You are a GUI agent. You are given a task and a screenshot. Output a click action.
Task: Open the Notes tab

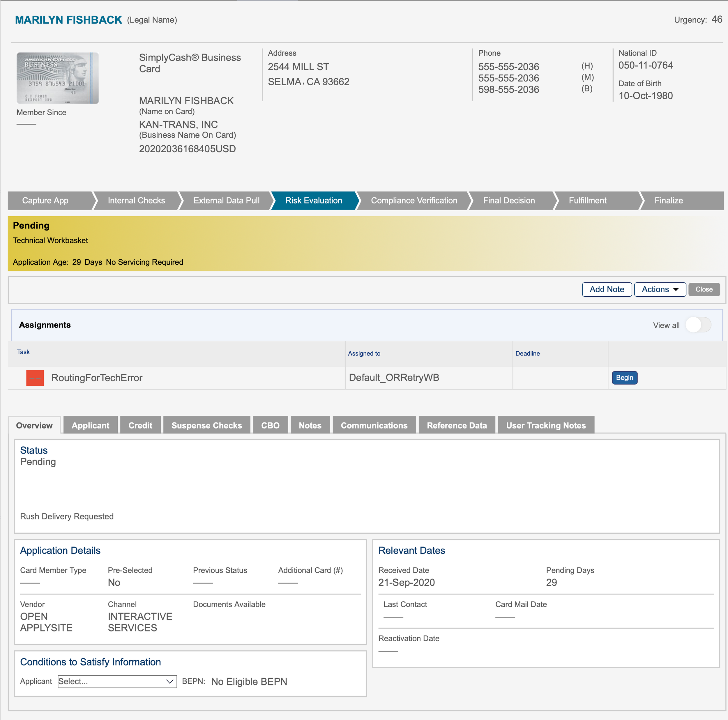pyautogui.click(x=310, y=425)
